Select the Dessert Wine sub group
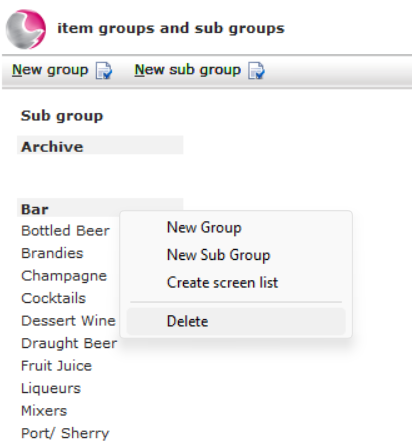The image size is (412, 447). (68, 321)
